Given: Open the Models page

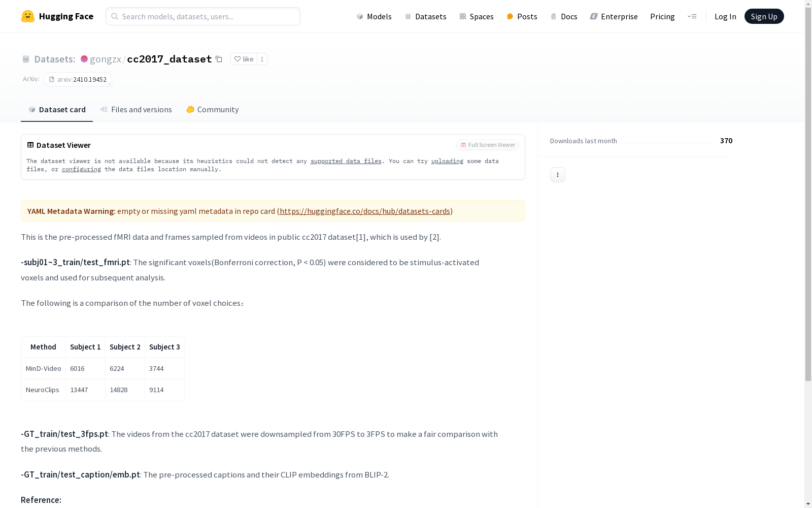Looking at the screenshot, I should [374, 16].
